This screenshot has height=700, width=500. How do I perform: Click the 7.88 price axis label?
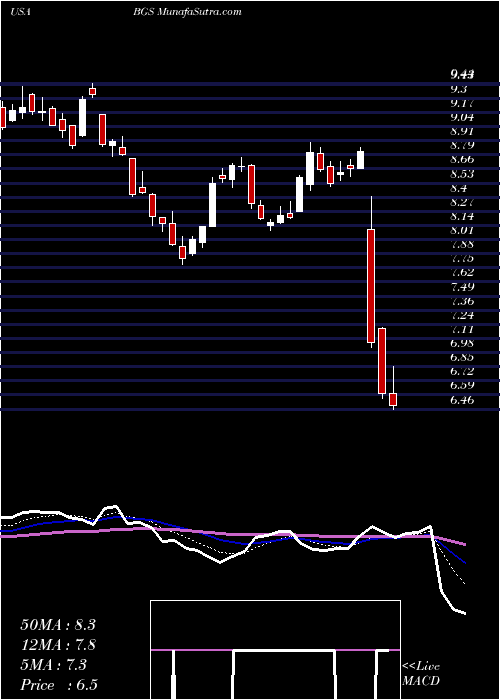click(464, 244)
